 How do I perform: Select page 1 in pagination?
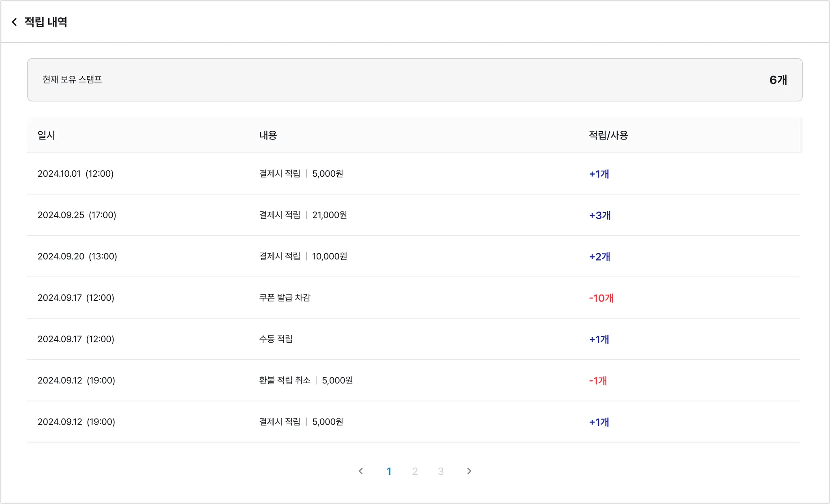[389, 471]
